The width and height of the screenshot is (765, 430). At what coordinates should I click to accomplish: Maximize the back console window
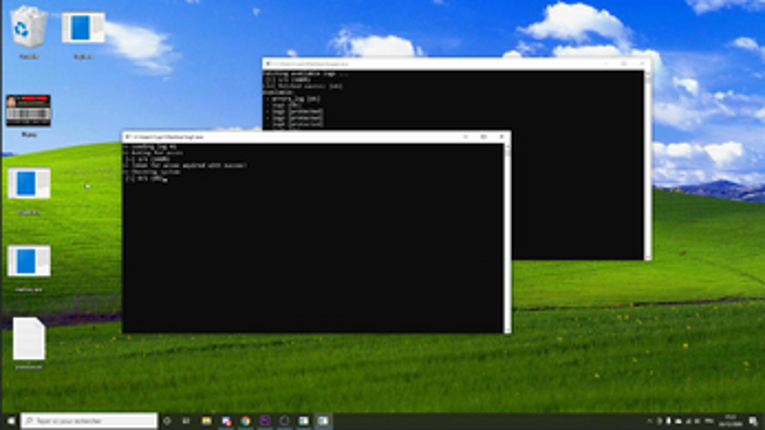click(x=624, y=64)
